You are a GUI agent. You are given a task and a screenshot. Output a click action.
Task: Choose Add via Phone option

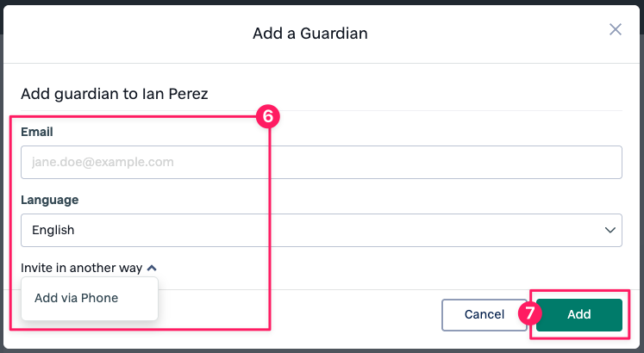click(76, 298)
